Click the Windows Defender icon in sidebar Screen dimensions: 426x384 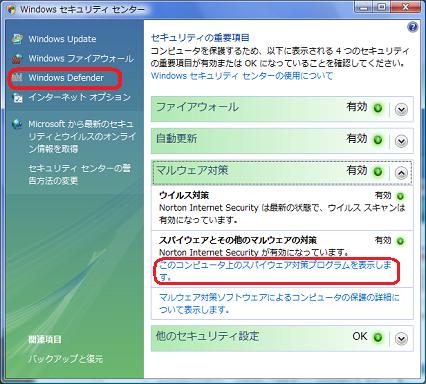point(17,78)
